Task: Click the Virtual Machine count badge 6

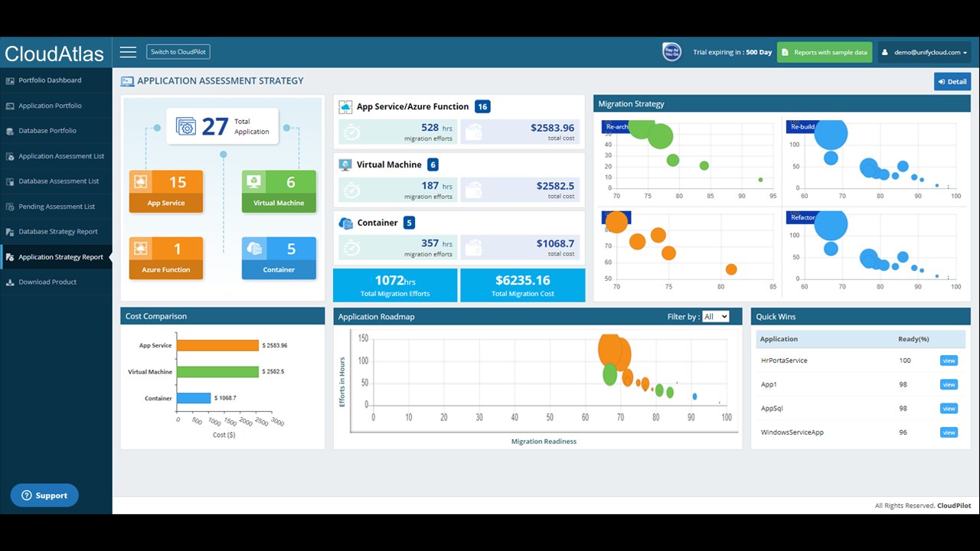Action: point(433,165)
